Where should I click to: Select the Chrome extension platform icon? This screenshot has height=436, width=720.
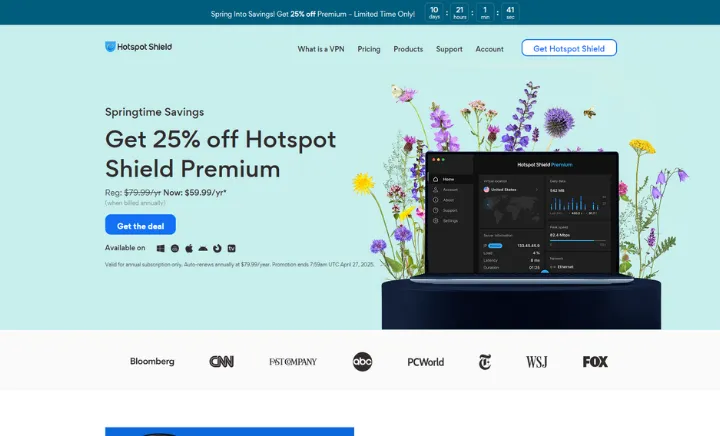pos(217,248)
